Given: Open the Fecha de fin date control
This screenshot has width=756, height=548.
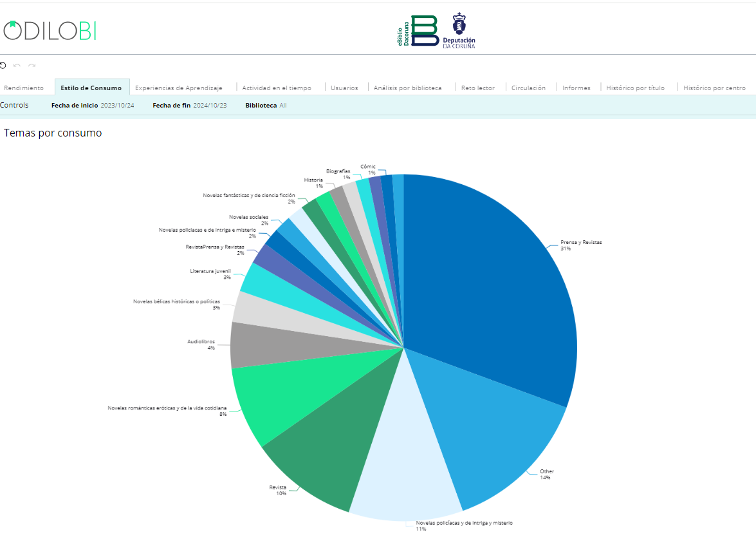Looking at the screenshot, I should coord(190,105).
